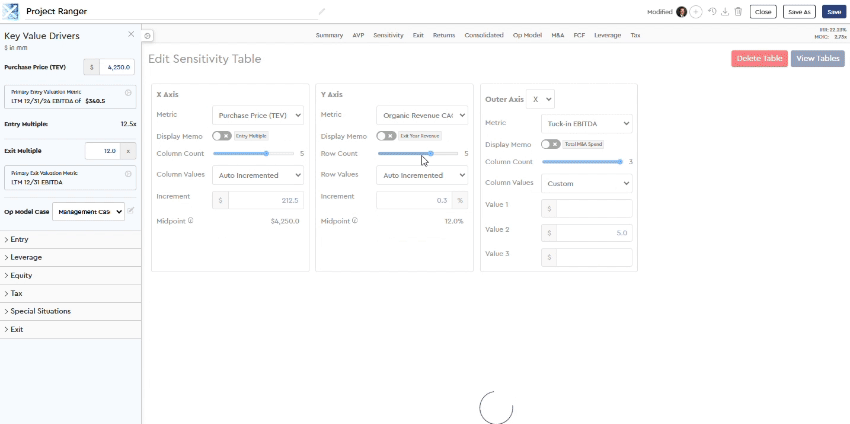Click the download icon in header
The image size is (850, 424).
(x=725, y=12)
